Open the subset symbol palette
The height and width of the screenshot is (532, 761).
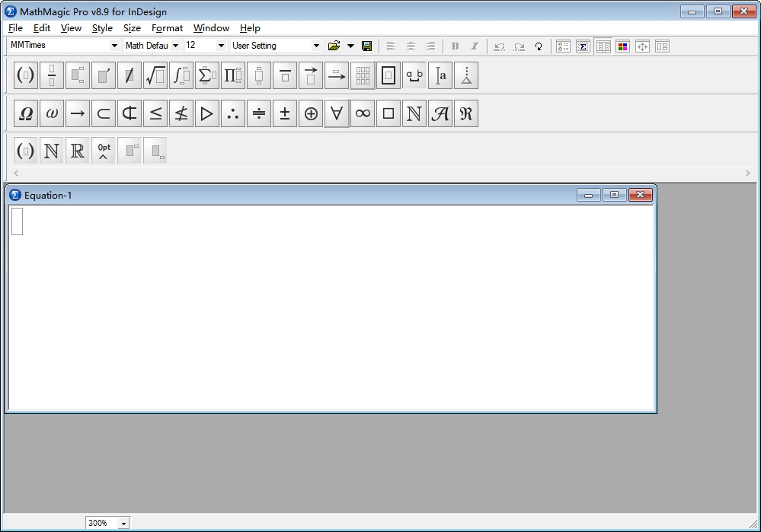104,113
